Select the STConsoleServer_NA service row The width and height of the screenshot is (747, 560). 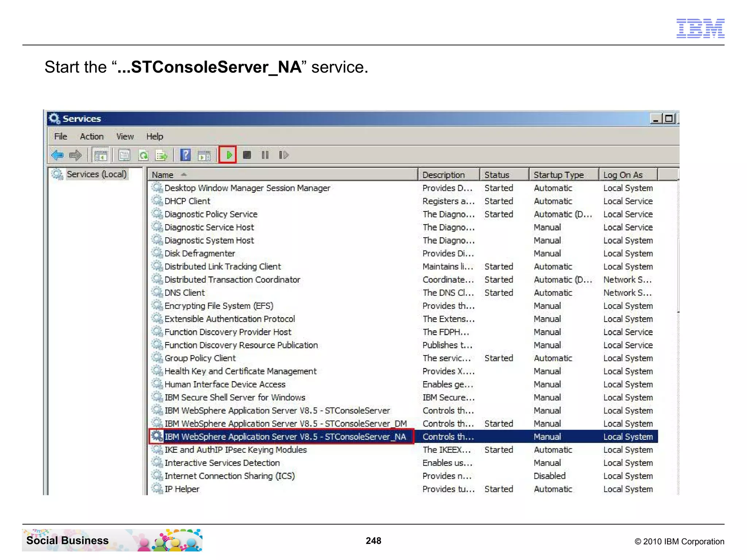click(403, 436)
